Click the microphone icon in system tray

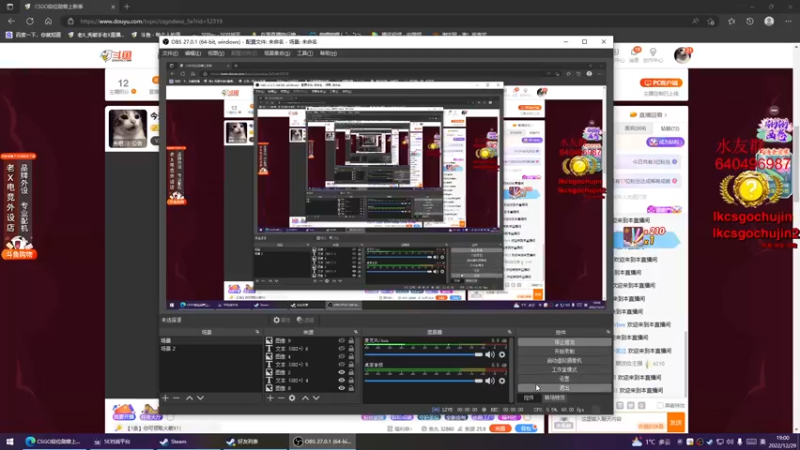coord(740,442)
